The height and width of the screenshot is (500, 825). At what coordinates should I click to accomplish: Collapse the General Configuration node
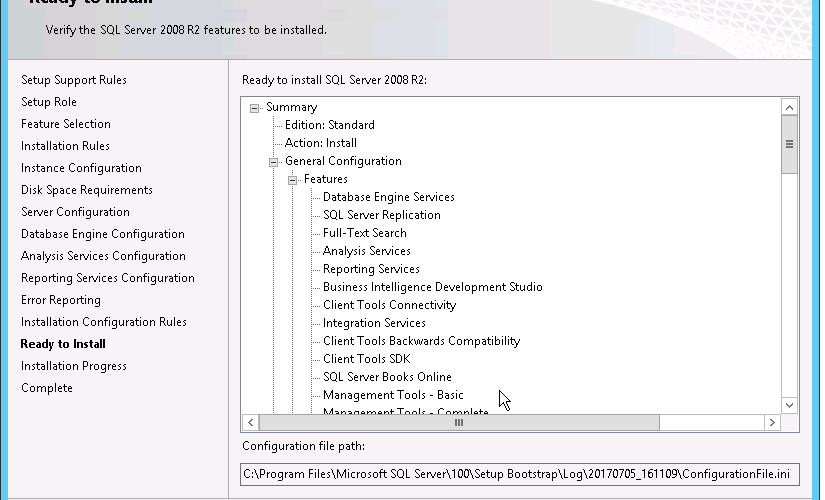pos(273,162)
